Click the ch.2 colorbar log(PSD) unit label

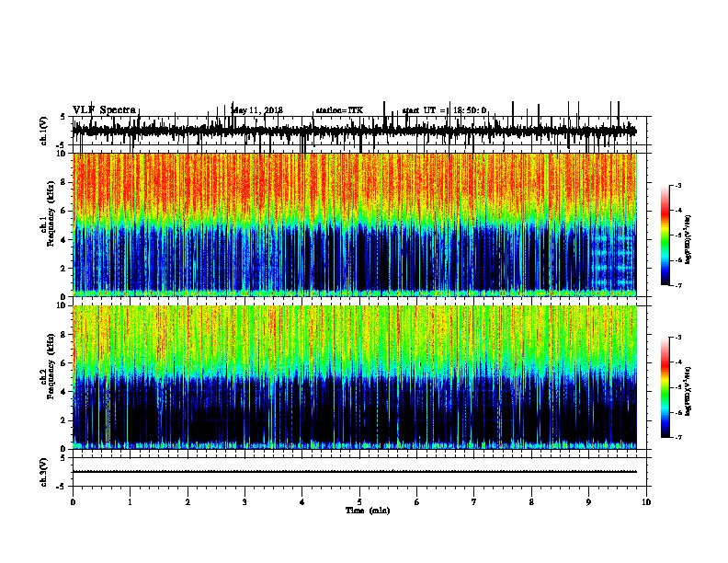[x=688, y=391]
